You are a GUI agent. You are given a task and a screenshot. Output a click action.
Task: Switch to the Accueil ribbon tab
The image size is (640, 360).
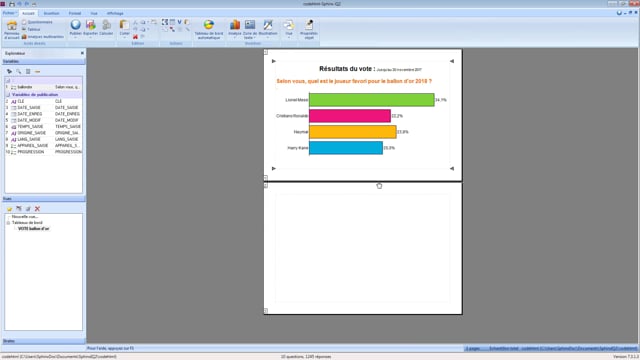(28, 13)
